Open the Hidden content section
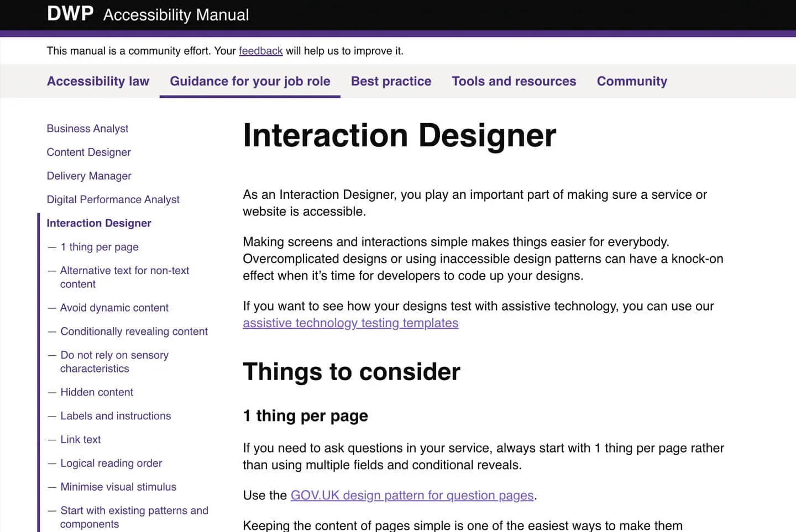The image size is (796, 532). click(x=97, y=392)
